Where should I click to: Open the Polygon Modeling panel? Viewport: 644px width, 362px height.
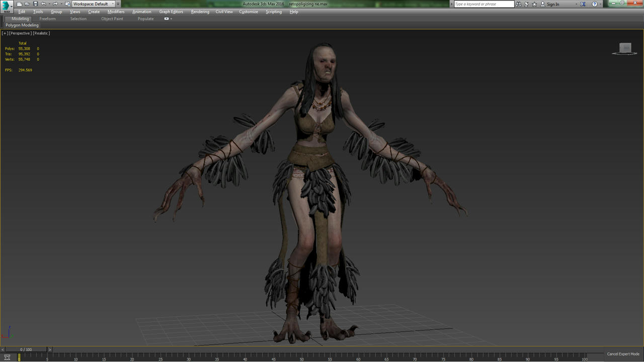(x=22, y=25)
